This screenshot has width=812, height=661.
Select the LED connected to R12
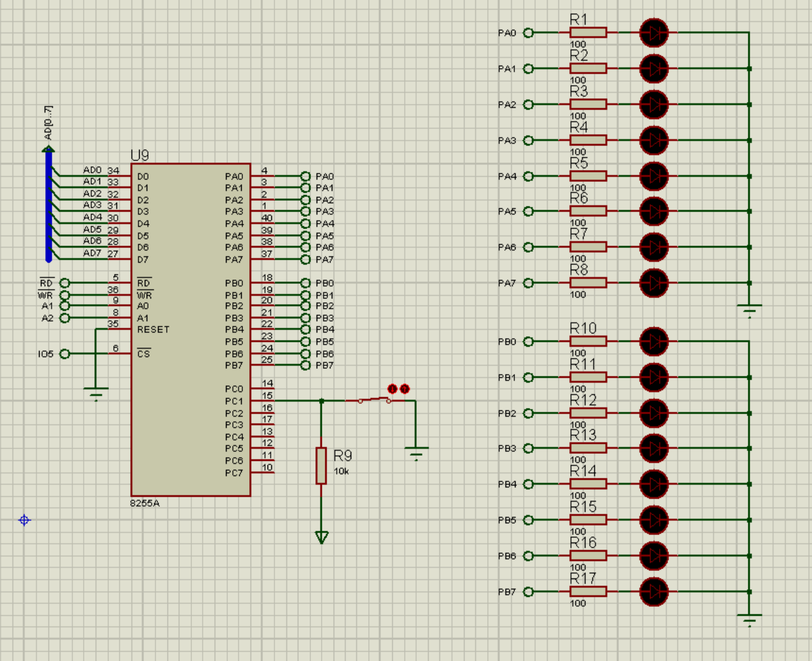pos(654,414)
